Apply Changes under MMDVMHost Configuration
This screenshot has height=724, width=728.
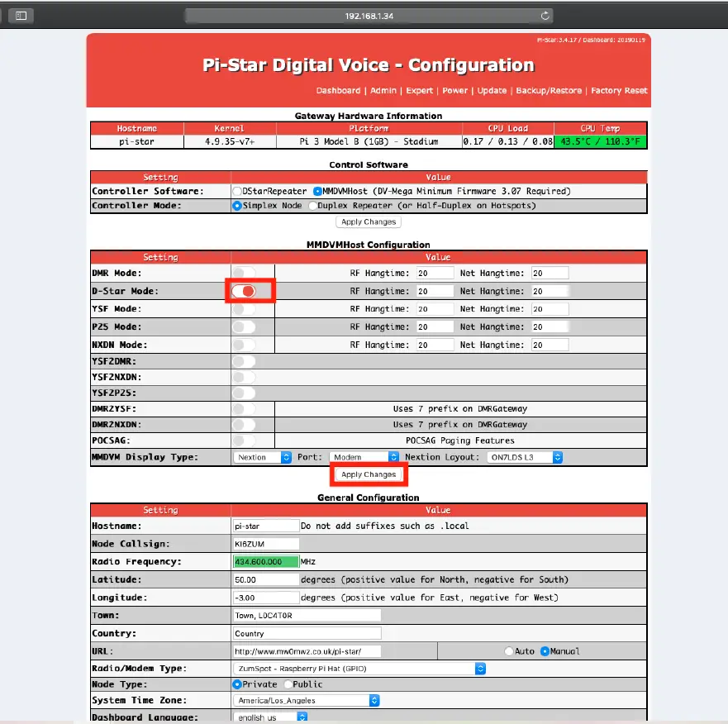(369, 474)
